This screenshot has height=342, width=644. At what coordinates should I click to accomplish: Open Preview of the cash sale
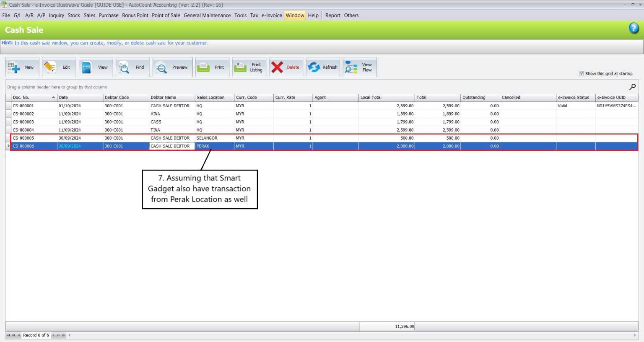[173, 67]
